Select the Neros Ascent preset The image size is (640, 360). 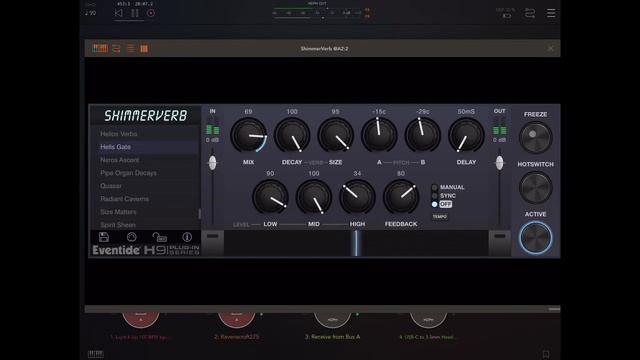point(120,160)
